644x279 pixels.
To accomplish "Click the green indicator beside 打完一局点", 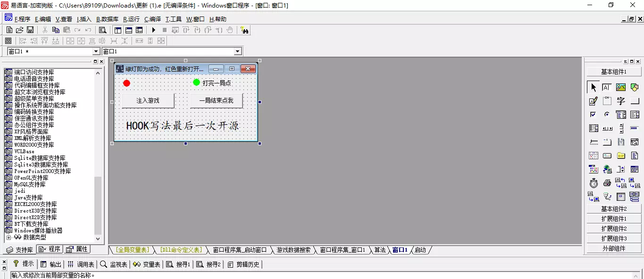I will point(196,82).
